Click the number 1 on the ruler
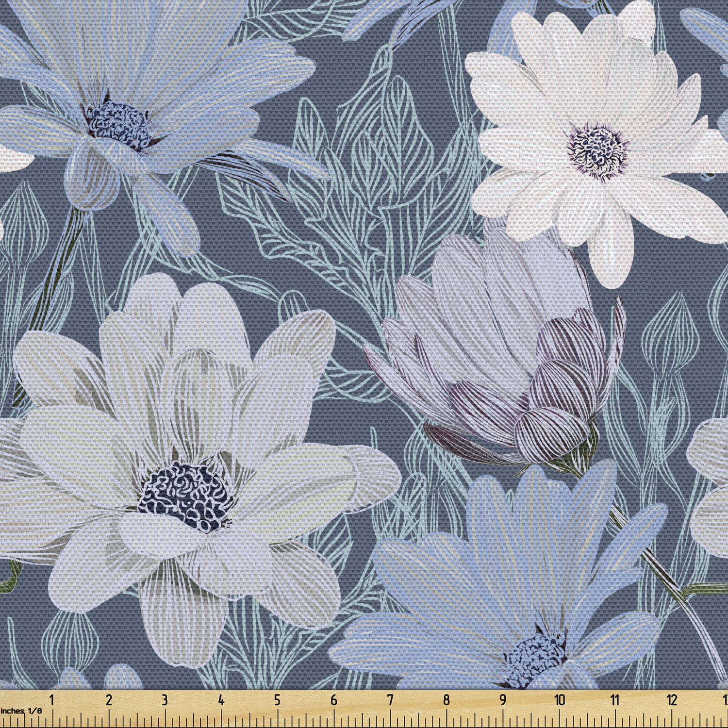Viewport: 728px width, 728px height. [x=52, y=700]
